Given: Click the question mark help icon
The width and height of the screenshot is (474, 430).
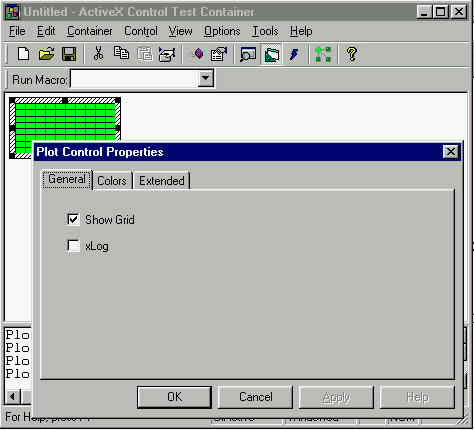Looking at the screenshot, I should [352, 54].
